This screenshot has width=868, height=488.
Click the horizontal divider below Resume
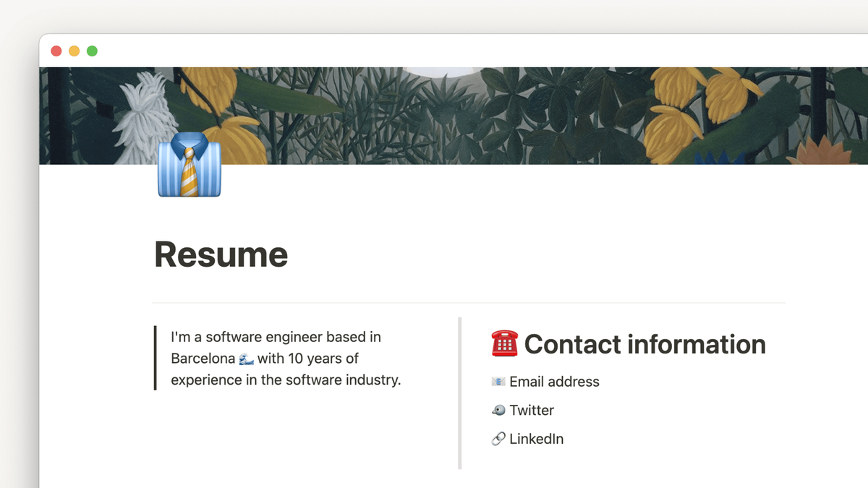(x=469, y=302)
